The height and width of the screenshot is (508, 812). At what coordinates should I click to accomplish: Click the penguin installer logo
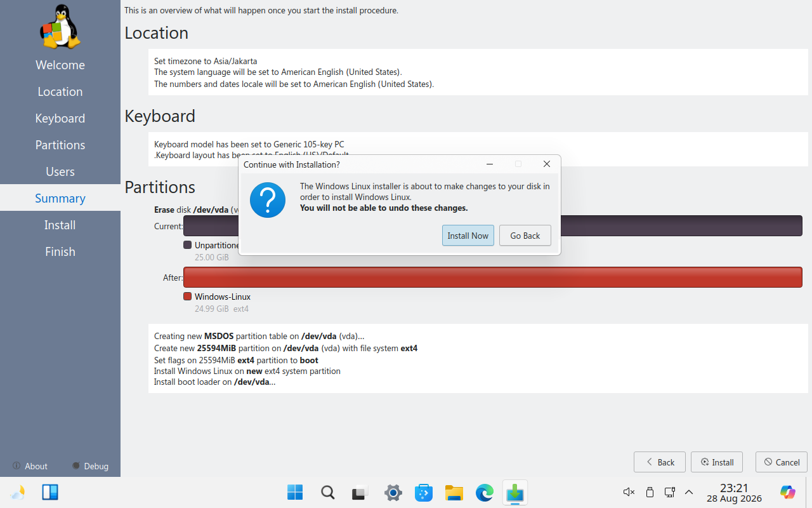tap(60, 27)
